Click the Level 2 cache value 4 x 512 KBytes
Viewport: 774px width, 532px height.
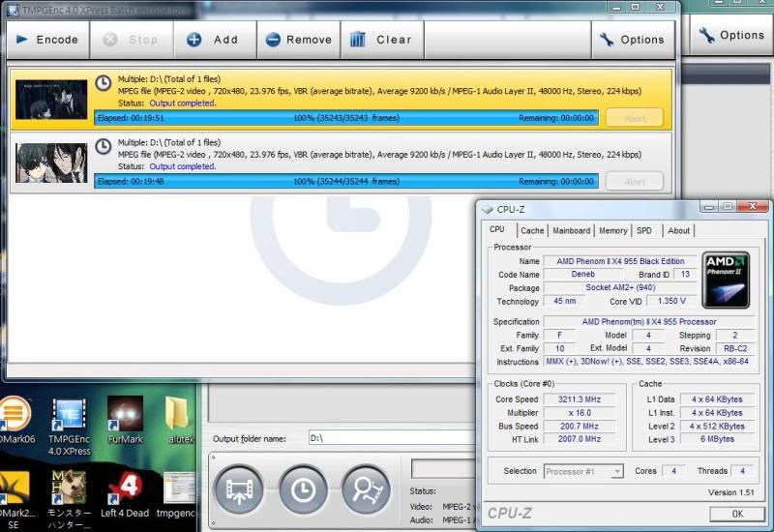[x=717, y=426]
